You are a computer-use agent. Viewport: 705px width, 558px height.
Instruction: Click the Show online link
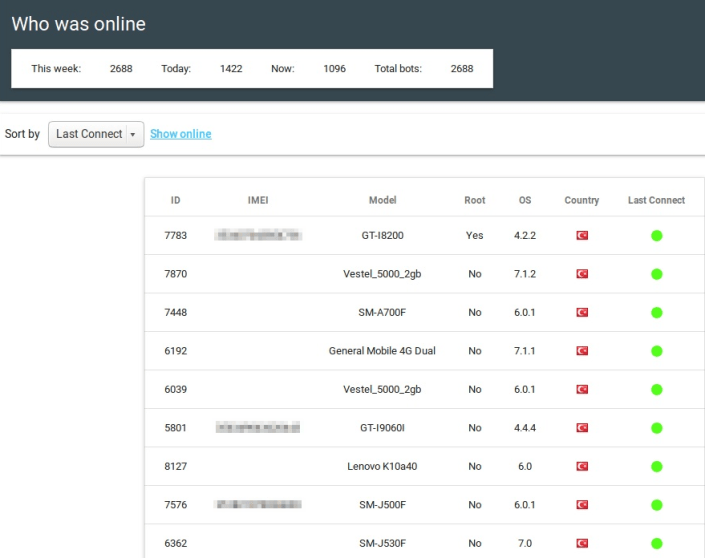(181, 134)
